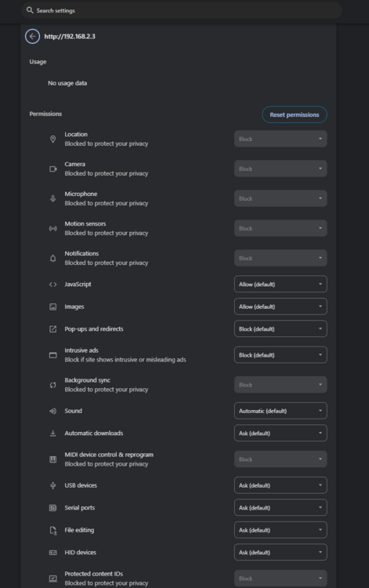
Task: Click the Reset permissions button
Action: pyautogui.click(x=295, y=114)
